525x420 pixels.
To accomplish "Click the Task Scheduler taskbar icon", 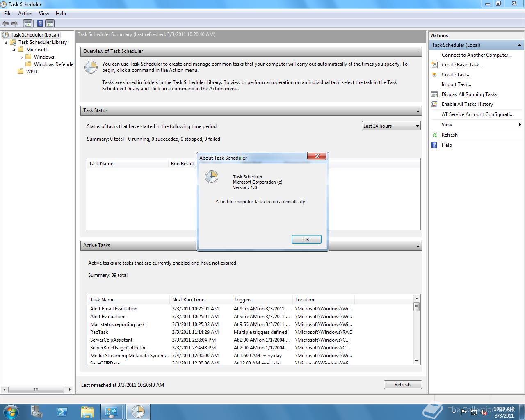I will pos(138,412).
